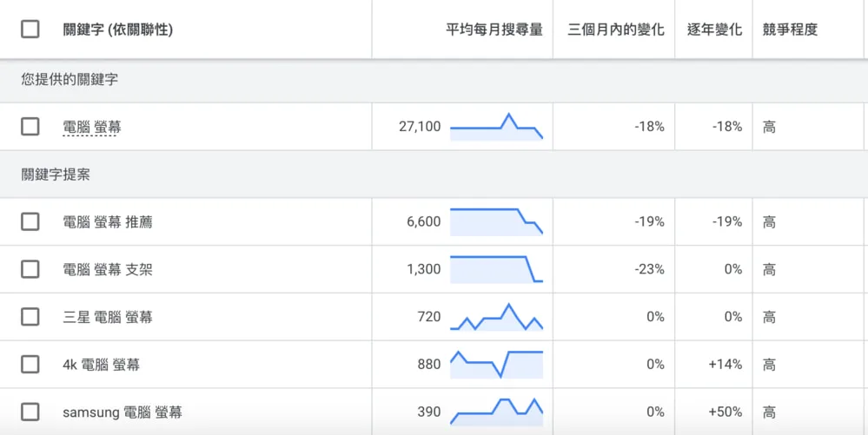This screenshot has height=435, width=868.
Task: Open trend sparkline in 三星 電腦 螢幕 row
Action: point(496,317)
